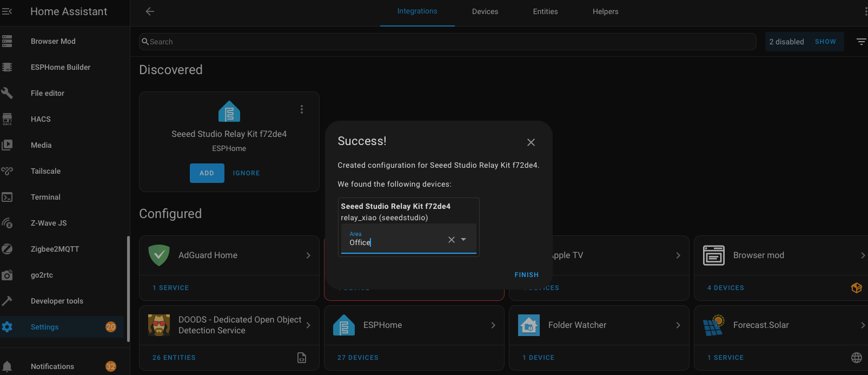Open the filter menu icon
Viewport: 868px width, 375px height.
pos(861,42)
